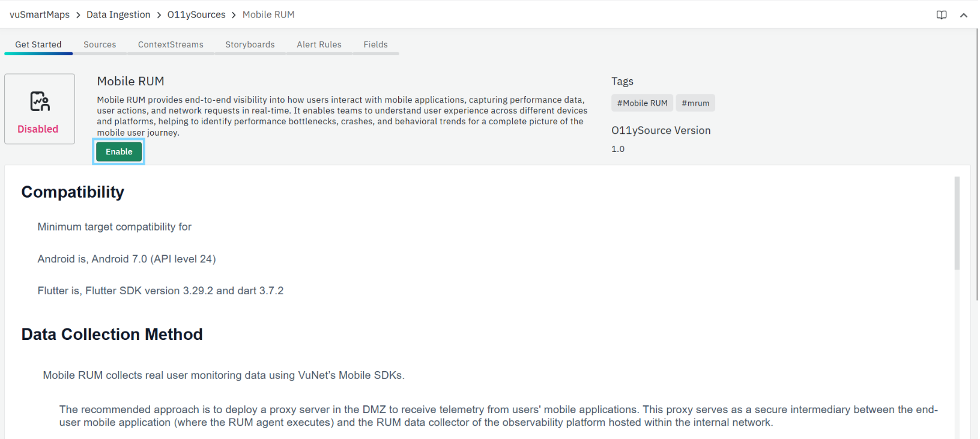Open the Sources tab
The height and width of the screenshot is (439, 980).
tap(100, 44)
